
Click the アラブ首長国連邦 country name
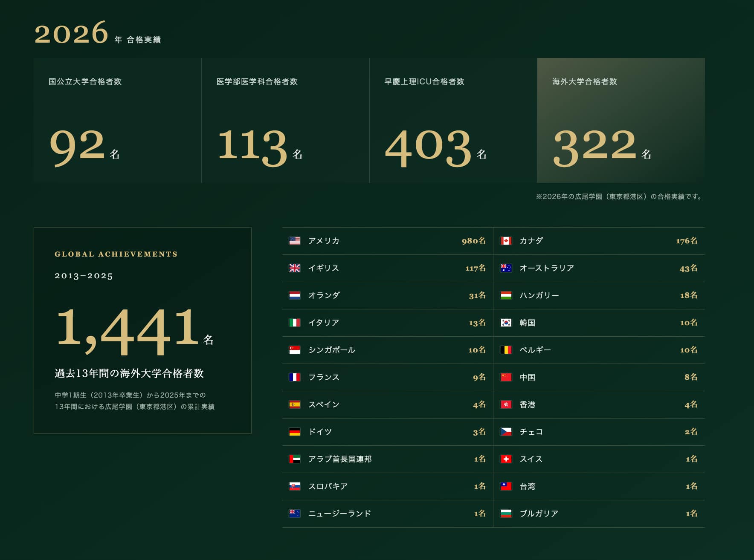[x=340, y=459]
